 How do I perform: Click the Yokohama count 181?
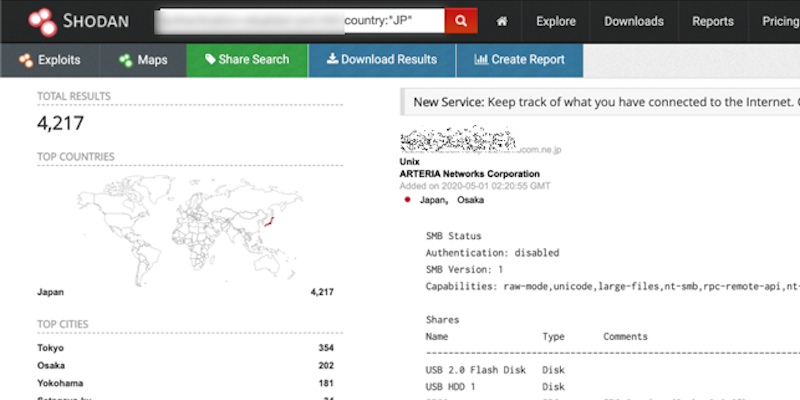[x=326, y=383]
